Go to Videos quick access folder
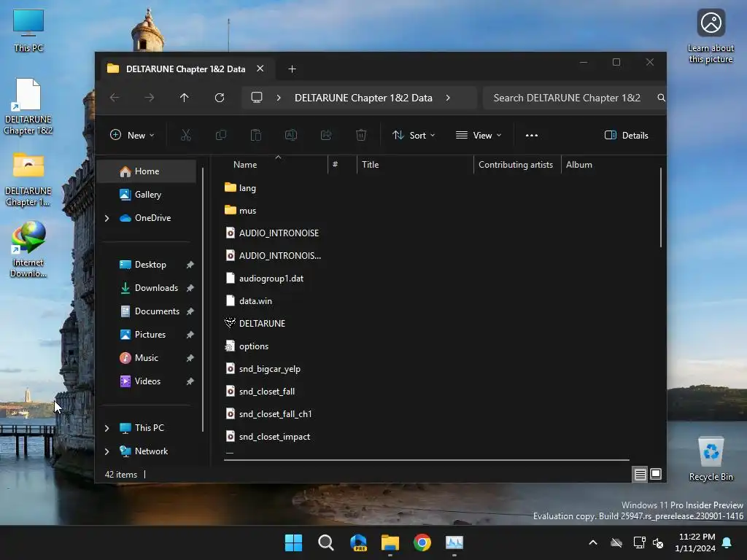Image resolution: width=747 pixels, height=560 pixels. click(147, 381)
